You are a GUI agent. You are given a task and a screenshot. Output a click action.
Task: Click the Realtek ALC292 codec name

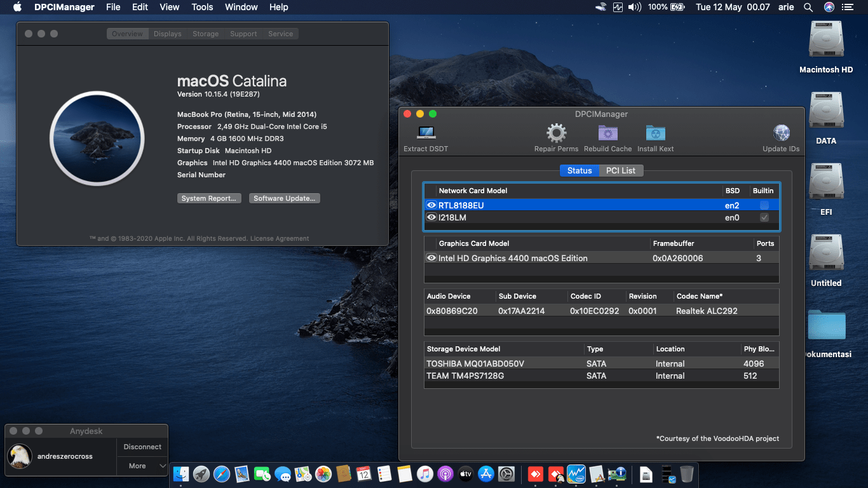707,311
